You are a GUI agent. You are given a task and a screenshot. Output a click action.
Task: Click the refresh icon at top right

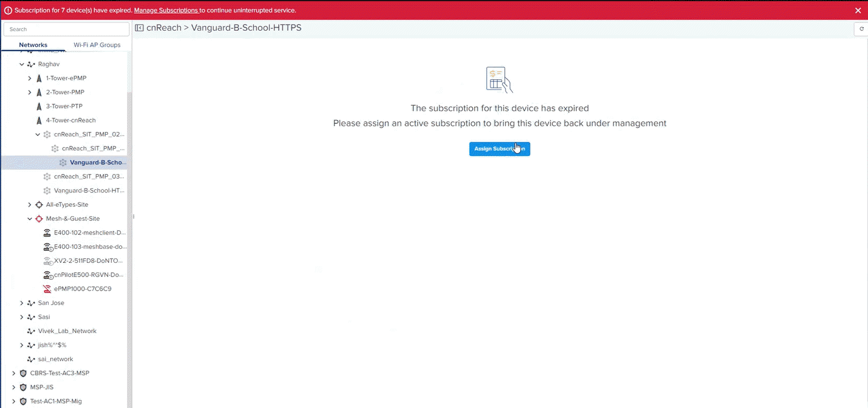[x=861, y=29]
